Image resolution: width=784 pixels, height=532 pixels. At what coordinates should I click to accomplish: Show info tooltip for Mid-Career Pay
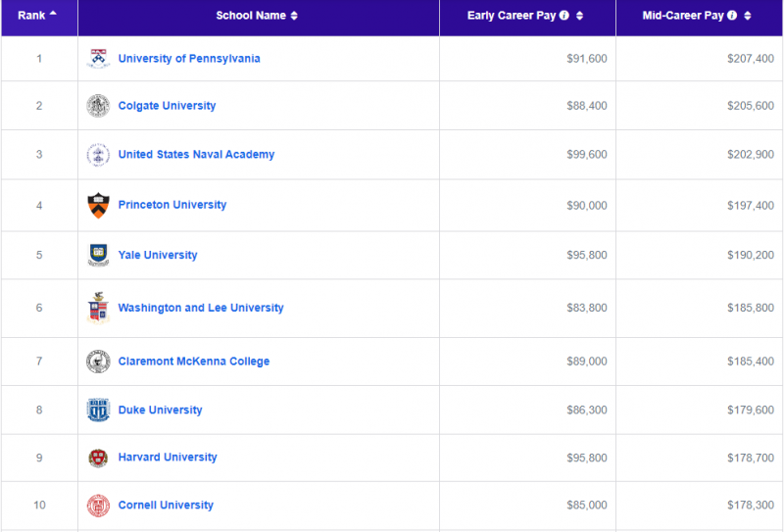[732, 16]
